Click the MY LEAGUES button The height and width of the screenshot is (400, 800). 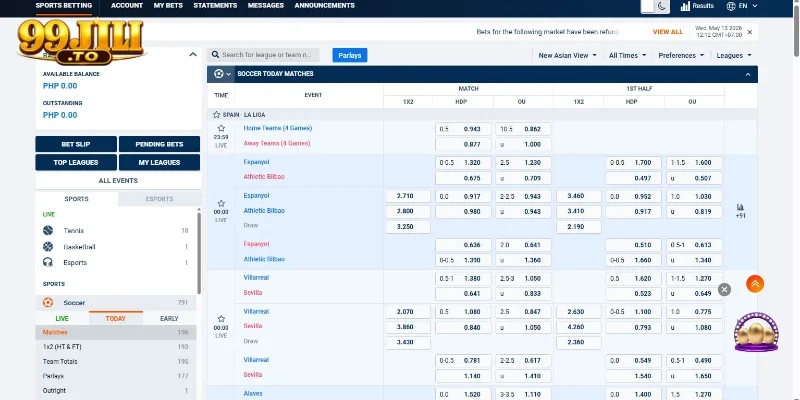point(159,162)
